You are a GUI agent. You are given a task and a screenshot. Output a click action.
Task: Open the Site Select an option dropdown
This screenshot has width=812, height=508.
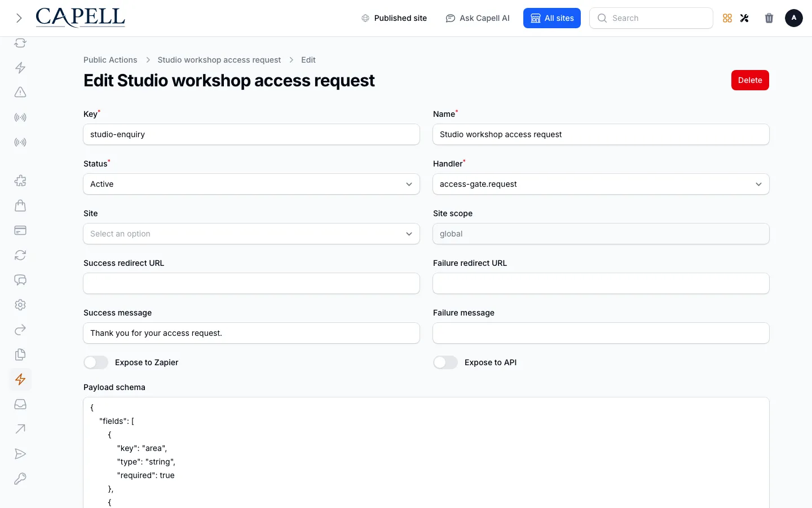click(251, 234)
